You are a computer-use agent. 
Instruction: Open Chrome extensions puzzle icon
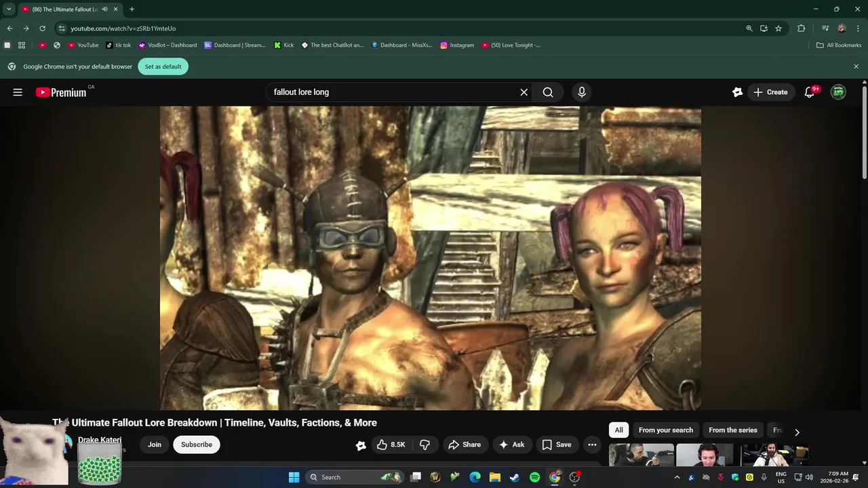801,28
